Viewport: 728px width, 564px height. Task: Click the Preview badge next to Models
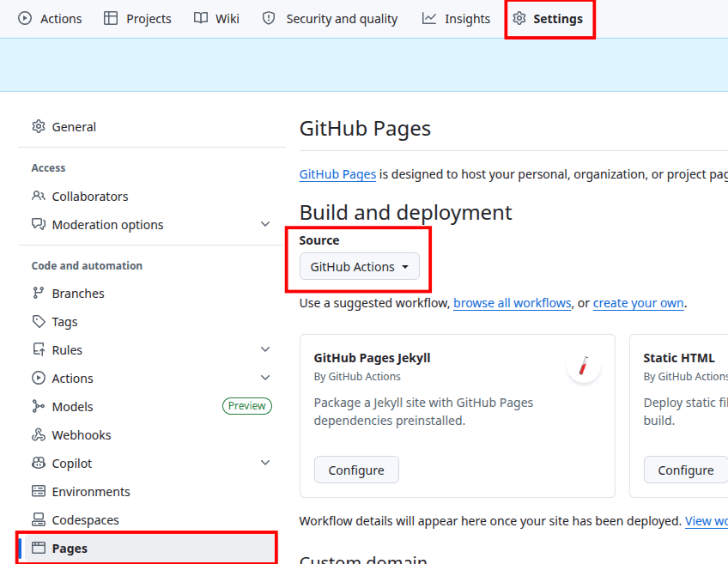[x=247, y=406]
